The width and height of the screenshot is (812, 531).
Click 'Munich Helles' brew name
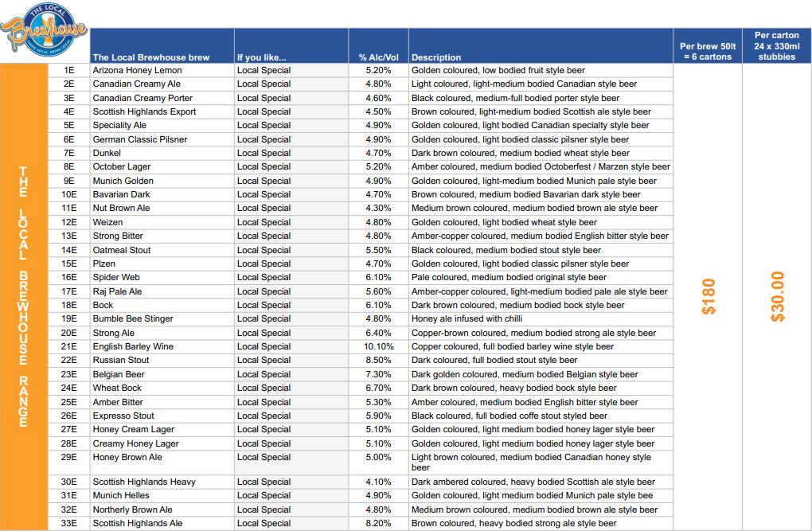tap(121, 496)
